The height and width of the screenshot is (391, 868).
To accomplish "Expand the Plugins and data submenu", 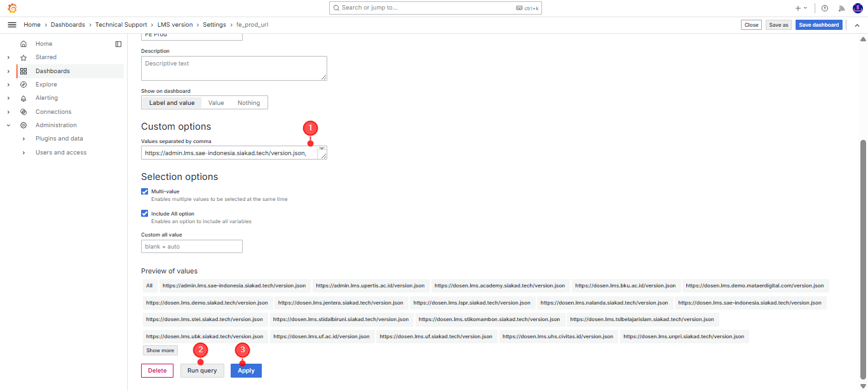I will click(x=24, y=139).
